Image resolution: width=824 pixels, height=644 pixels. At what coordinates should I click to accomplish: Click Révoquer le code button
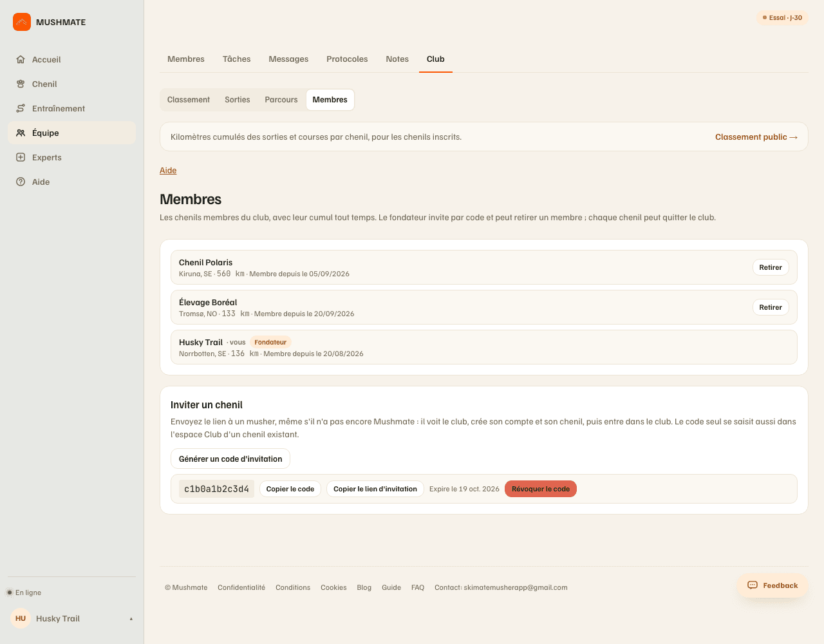[541, 489]
